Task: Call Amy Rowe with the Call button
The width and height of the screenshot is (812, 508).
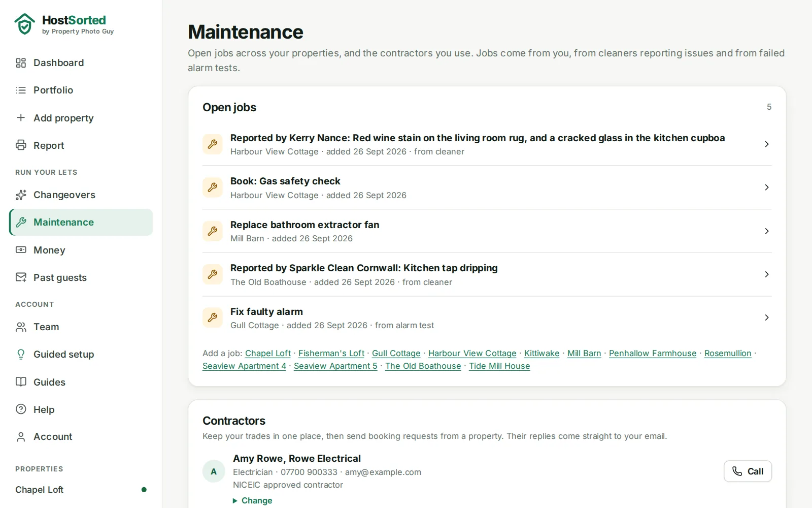Action: [x=748, y=471]
